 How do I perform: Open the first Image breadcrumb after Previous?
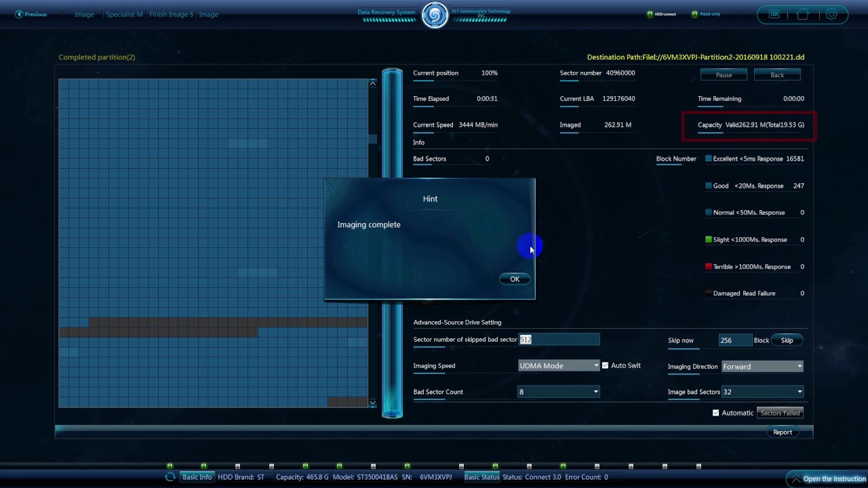[84, 14]
